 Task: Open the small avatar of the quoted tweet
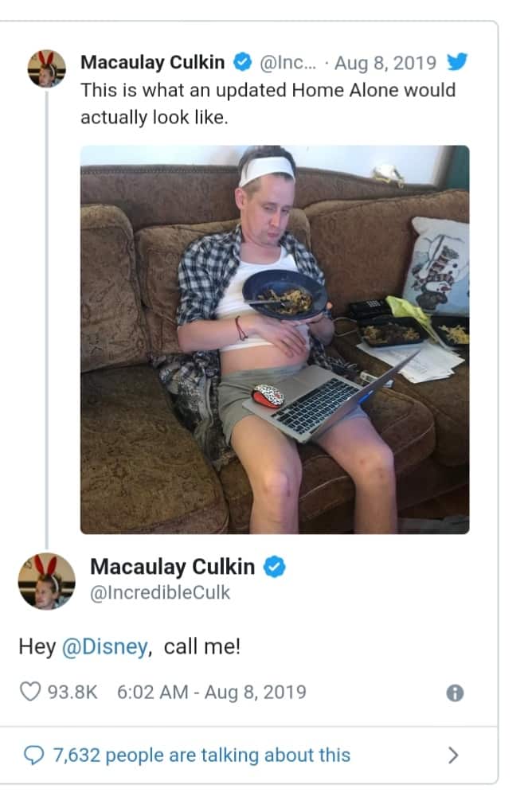[x=47, y=68]
